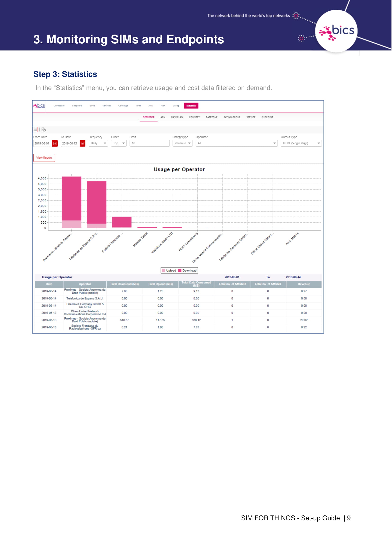Open the From Date calendar picker
Image resolution: width=392 pixels, height=554 pixels.
click(x=55, y=143)
